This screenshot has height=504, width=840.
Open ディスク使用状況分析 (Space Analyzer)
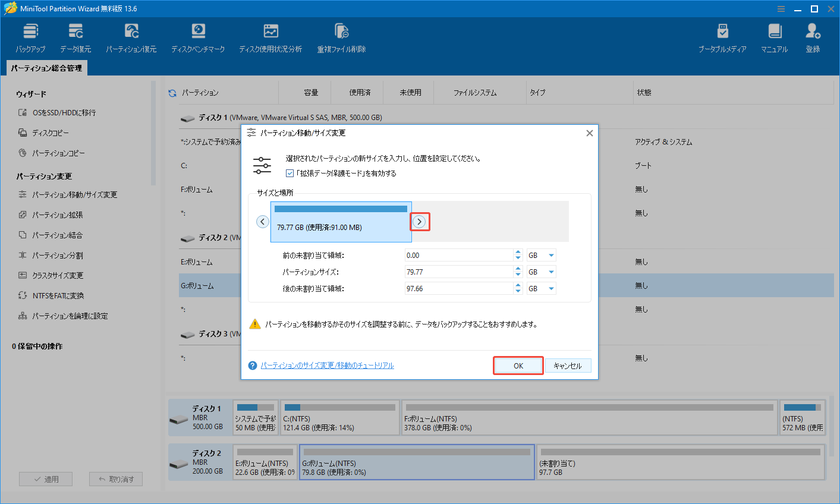(x=270, y=36)
